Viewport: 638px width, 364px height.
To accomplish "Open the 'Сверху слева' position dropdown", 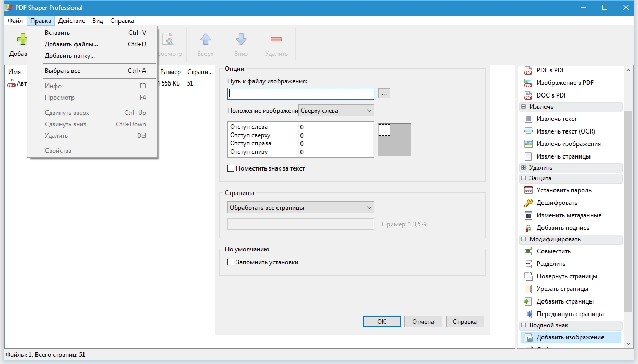I will (x=336, y=111).
